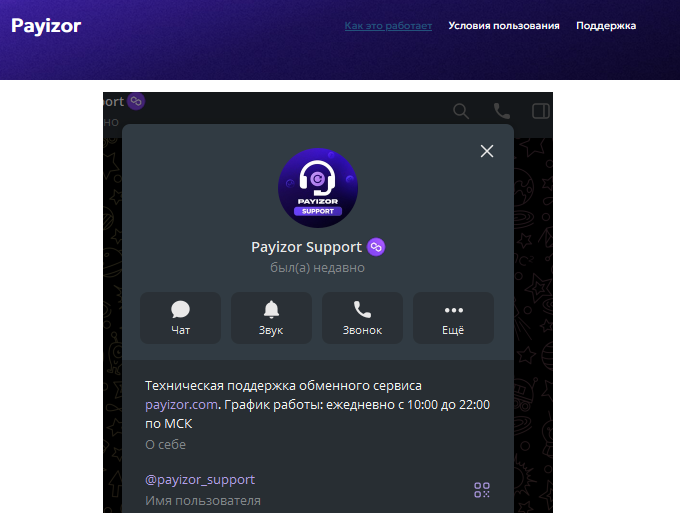Click the 'Имя пользователя' label
680x513 pixels.
(x=203, y=501)
